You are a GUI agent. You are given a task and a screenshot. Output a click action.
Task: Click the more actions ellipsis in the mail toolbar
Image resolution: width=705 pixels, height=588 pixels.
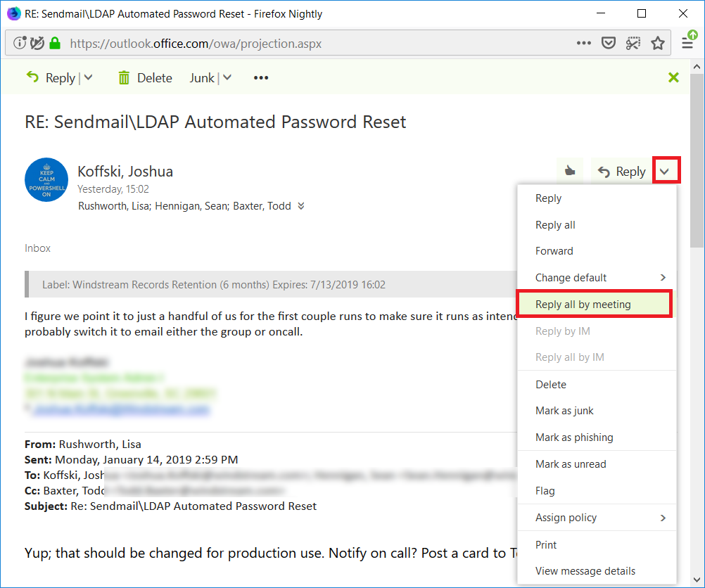(260, 77)
